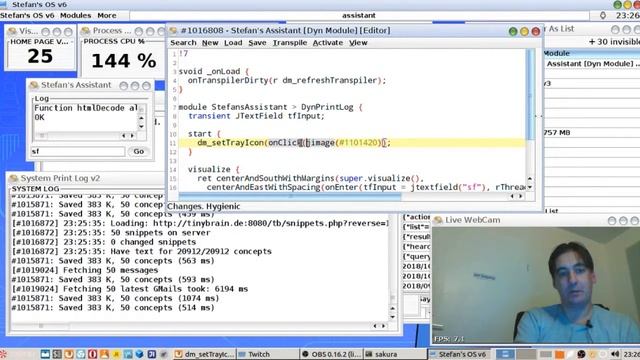Click the Process window title icon
The image size is (640, 360).
(x=85, y=31)
